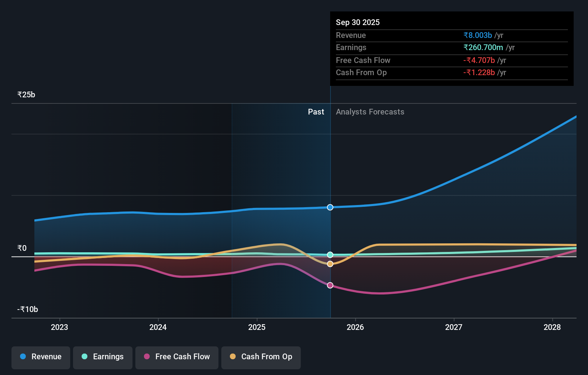Image resolution: width=588 pixels, height=375 pixels.
Task: Switch to the Analysts Forecasts section
Action: click(370, 112)
